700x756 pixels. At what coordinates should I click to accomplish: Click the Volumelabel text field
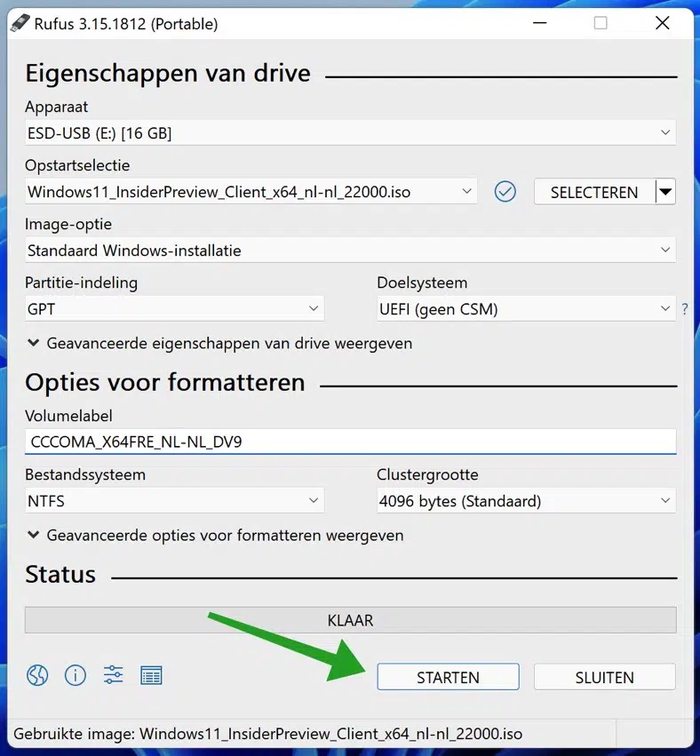coord(351,442)
